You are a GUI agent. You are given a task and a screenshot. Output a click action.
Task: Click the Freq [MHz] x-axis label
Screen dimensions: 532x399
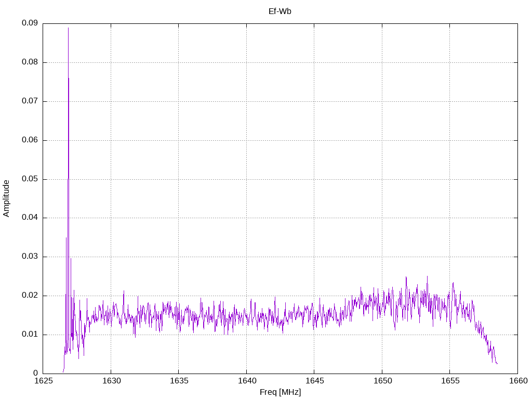pyautogui.click(x=280, y=392)
